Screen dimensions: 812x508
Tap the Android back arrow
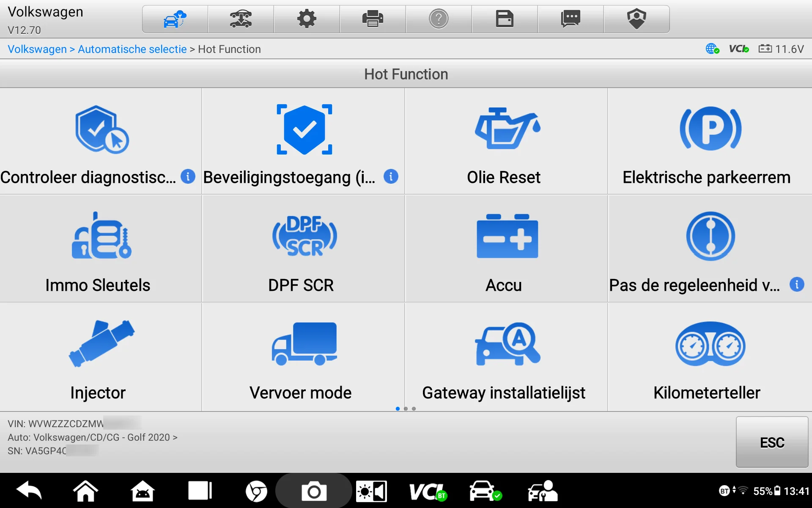[29, 491]
